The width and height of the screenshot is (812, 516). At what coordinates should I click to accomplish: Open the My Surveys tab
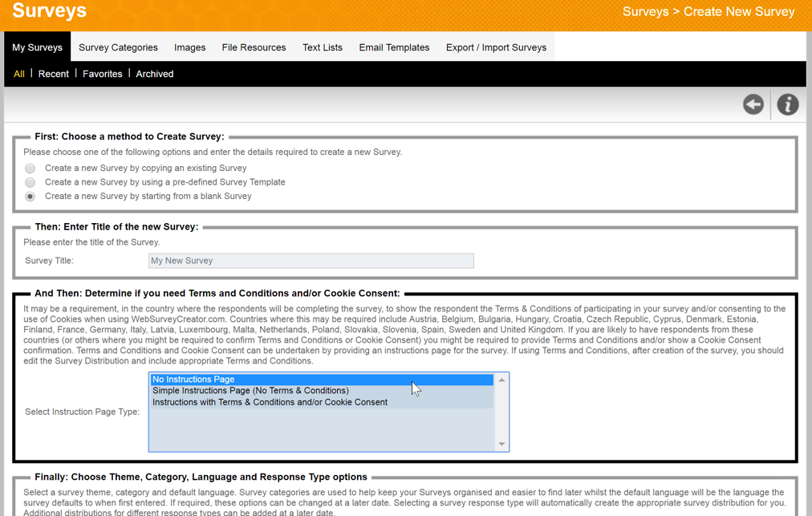click(37, 47)
